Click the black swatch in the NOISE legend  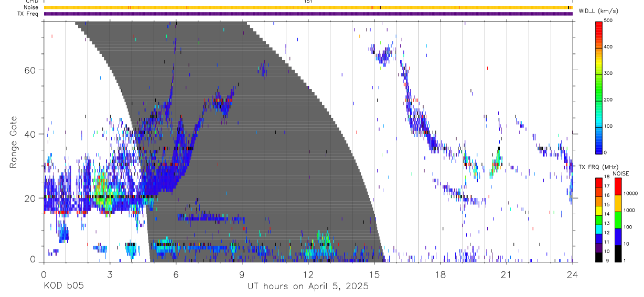coord(618,254)
